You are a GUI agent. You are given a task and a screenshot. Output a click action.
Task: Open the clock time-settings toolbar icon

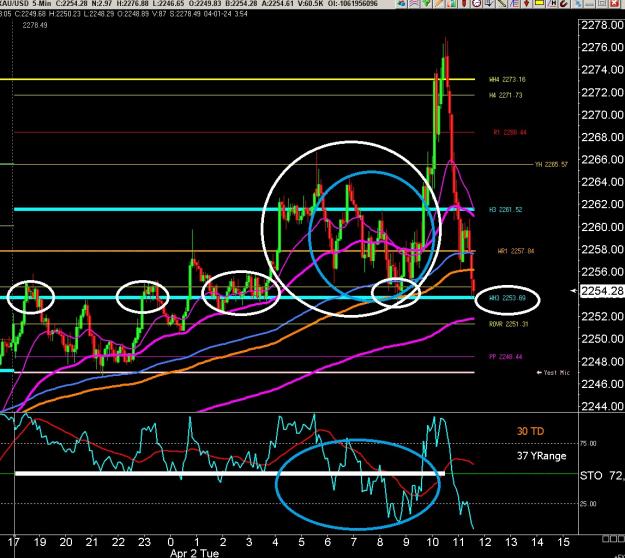coord(476,4)
